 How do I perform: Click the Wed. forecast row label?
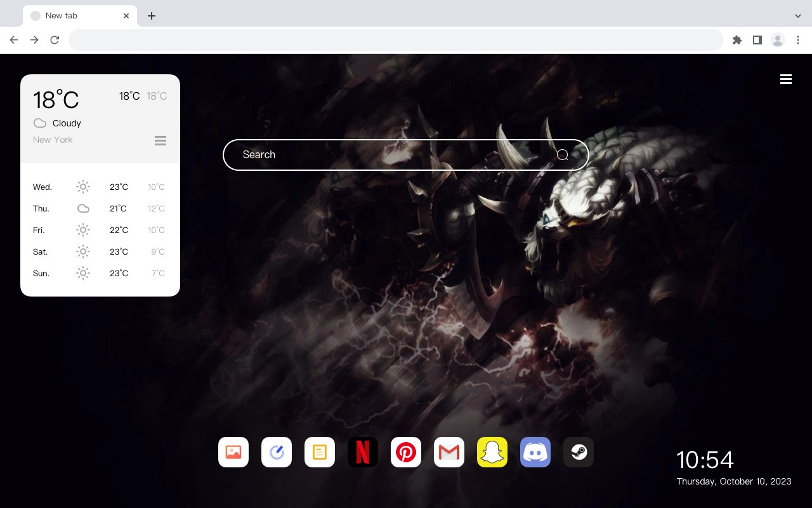coord(43,187)
